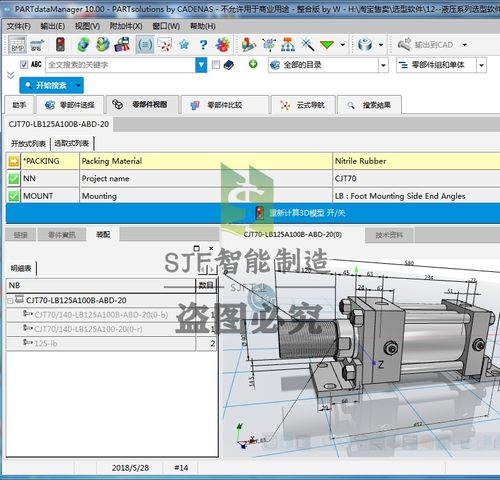Image resolution: width=500 pixels, height=480 pixels.
Task: Open the 窗口(W) menu
Action: point(166,26)
